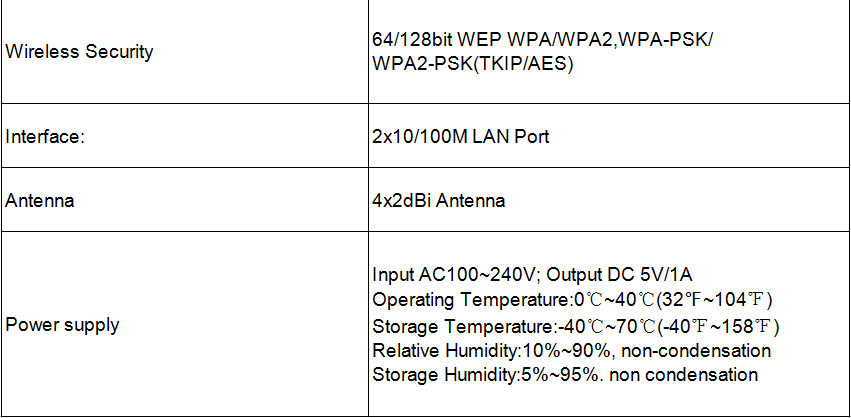Select the Storage Humidity:5%~95% line
Screen dimensions: 851x418
click(564, 375)
